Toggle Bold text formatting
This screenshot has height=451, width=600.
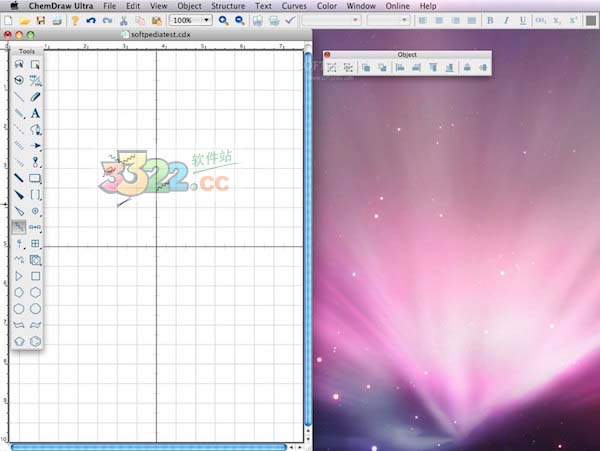[x=490, y=20]
